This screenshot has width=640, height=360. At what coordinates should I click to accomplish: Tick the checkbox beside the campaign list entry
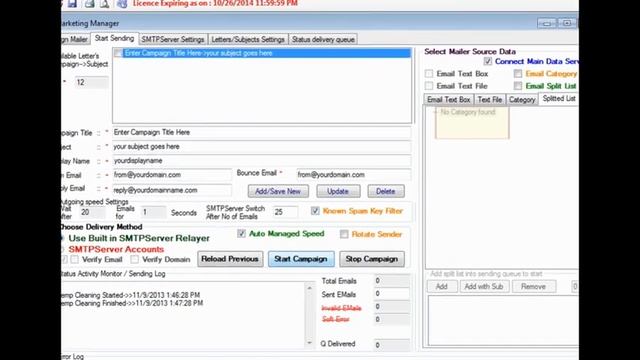(x=118, y=53)
